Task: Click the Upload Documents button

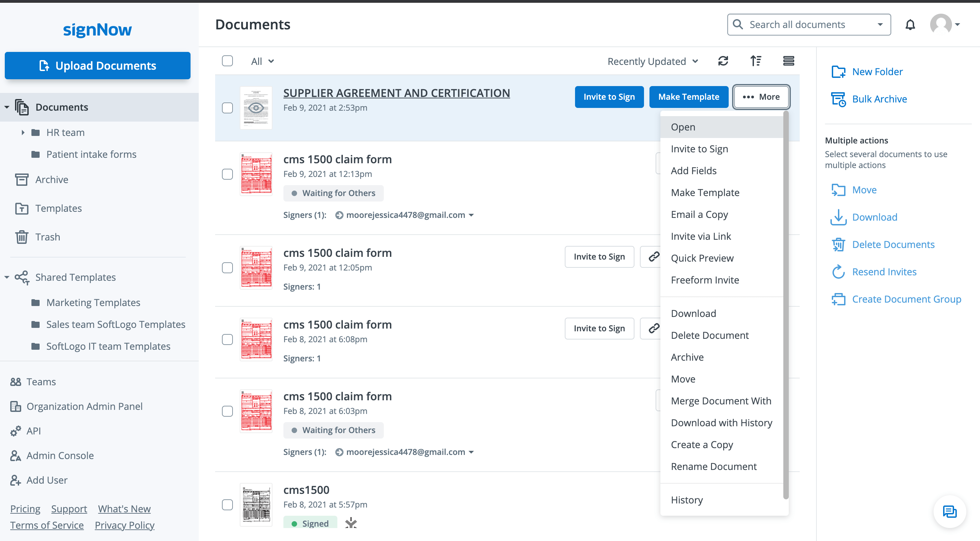Action: pos(97,66)
